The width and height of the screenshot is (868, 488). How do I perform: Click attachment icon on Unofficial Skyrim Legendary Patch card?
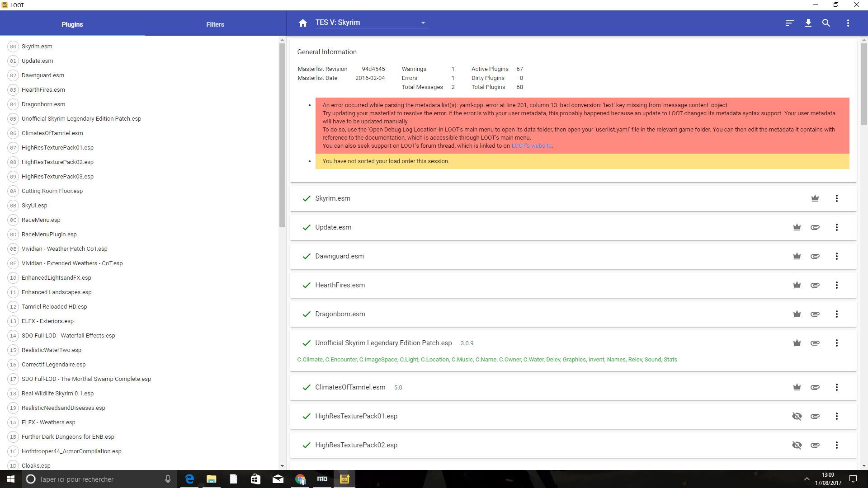[815, 343]
